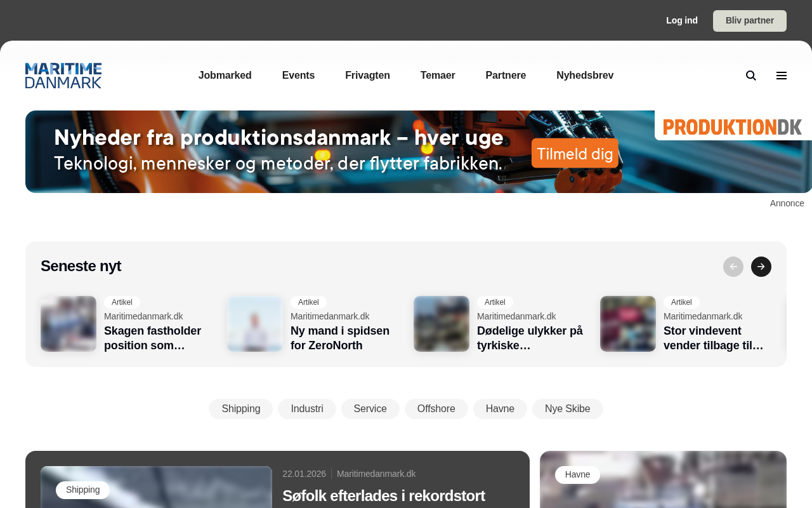The image size is (812, 508).
Task: Filter by Havne category chip
Action: pyautogui.click(x=500, y=409)
